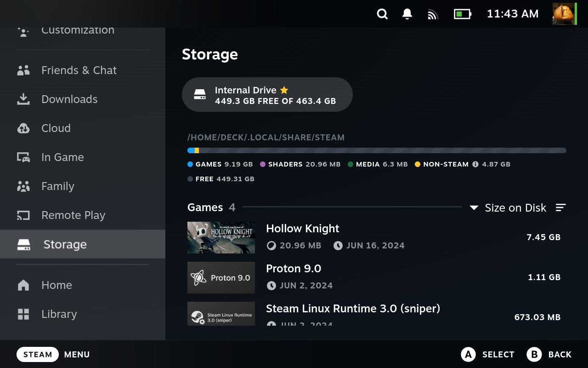This screenshot has height=368, width=588.
Task: Select the Internal Drive button
Action: [267, 95]
